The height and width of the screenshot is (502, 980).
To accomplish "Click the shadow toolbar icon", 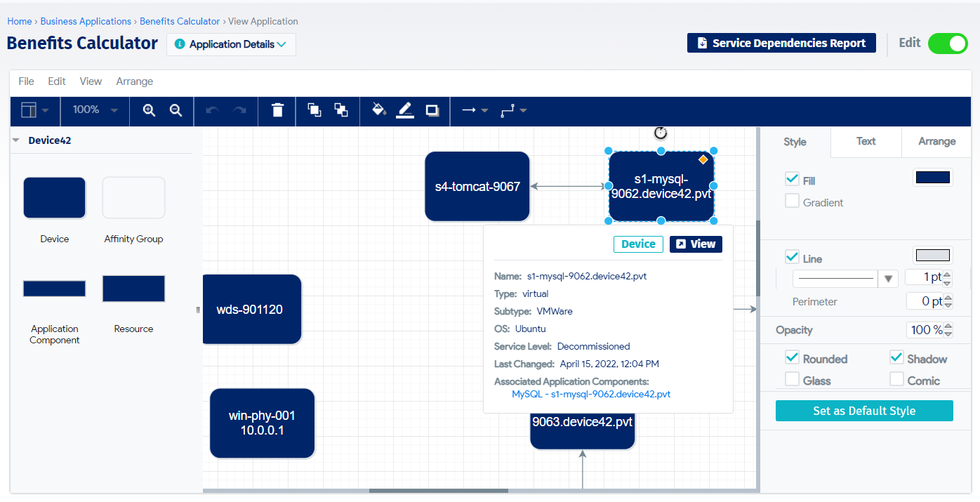I will point(432,110).
